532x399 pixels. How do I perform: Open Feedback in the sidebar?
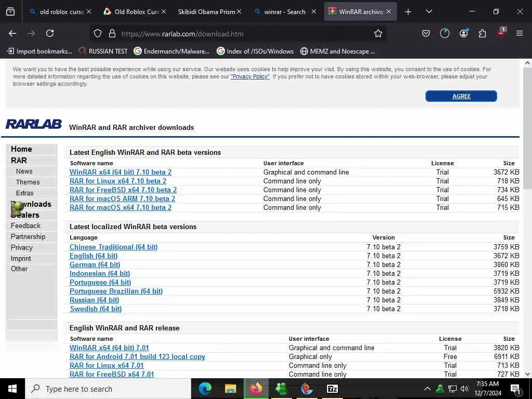coord(25,225)
